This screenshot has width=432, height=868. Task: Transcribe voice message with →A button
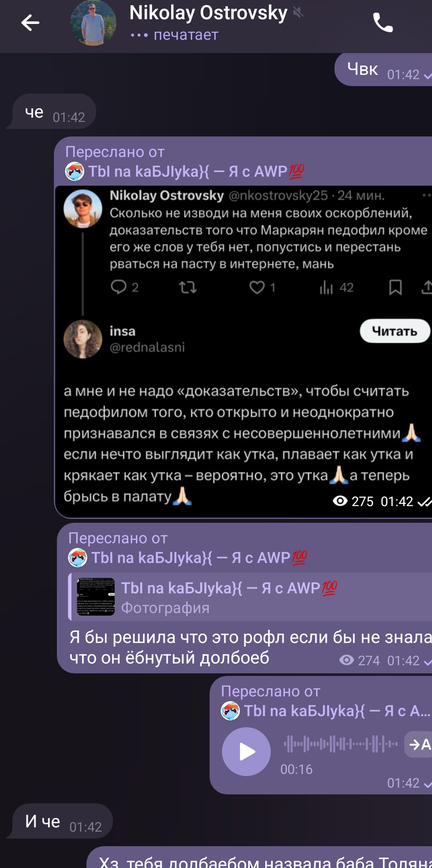pos(419,744)
